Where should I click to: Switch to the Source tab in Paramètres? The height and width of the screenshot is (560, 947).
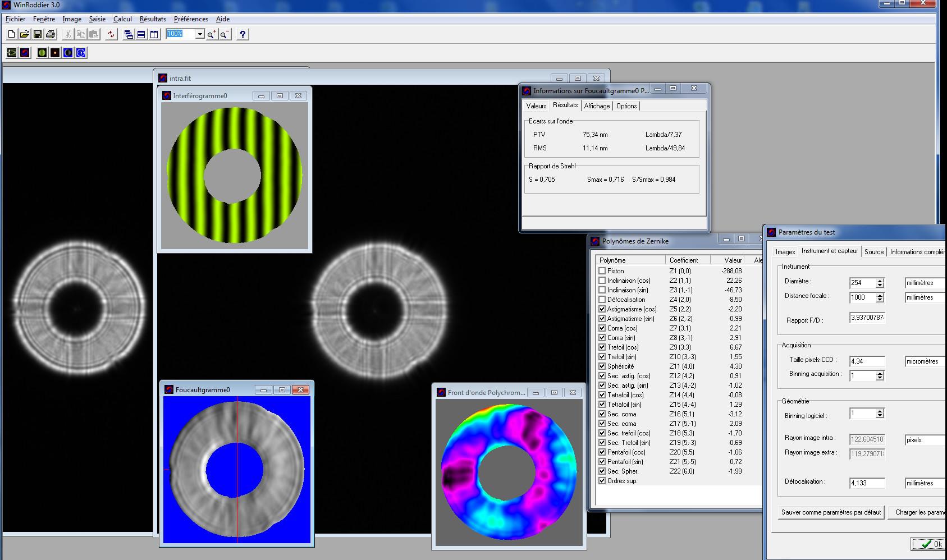[x=873, y=252]
